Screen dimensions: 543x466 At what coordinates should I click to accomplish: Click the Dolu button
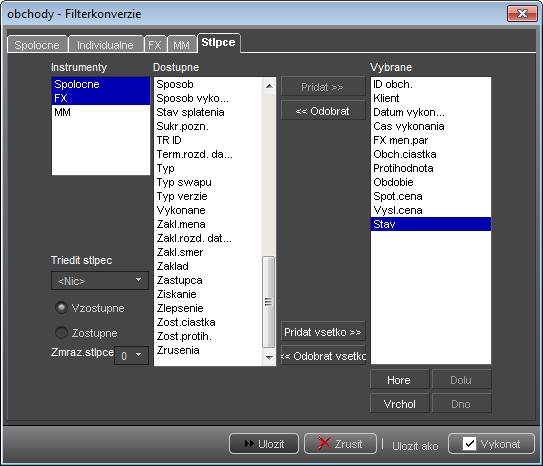point(461,380)
